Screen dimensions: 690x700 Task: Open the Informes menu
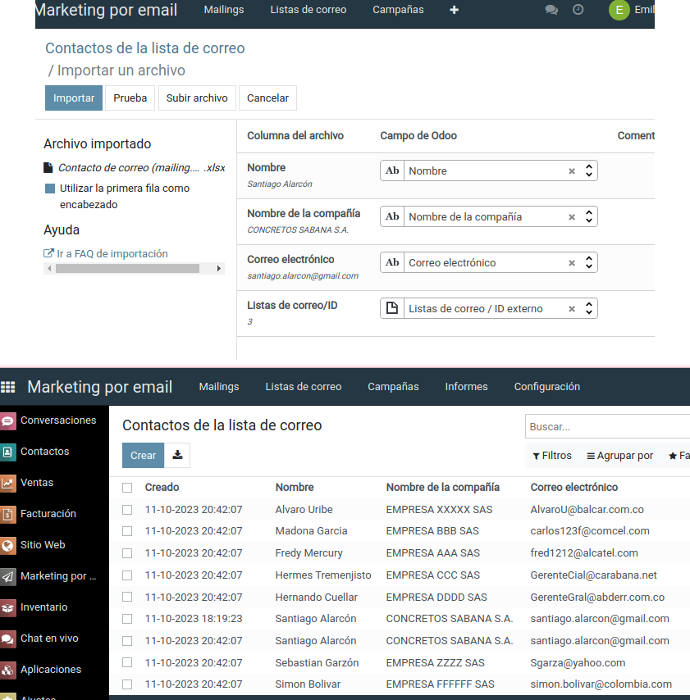[x=466, y=387]
